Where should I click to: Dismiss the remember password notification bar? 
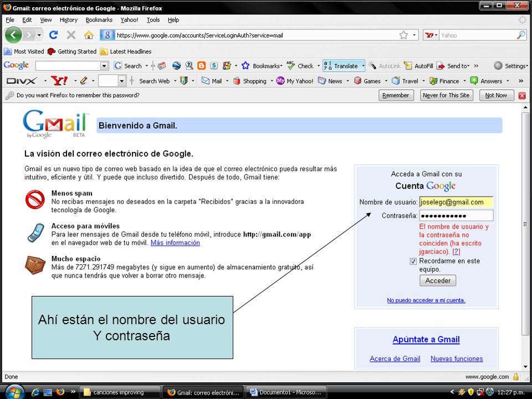(522, 96)
